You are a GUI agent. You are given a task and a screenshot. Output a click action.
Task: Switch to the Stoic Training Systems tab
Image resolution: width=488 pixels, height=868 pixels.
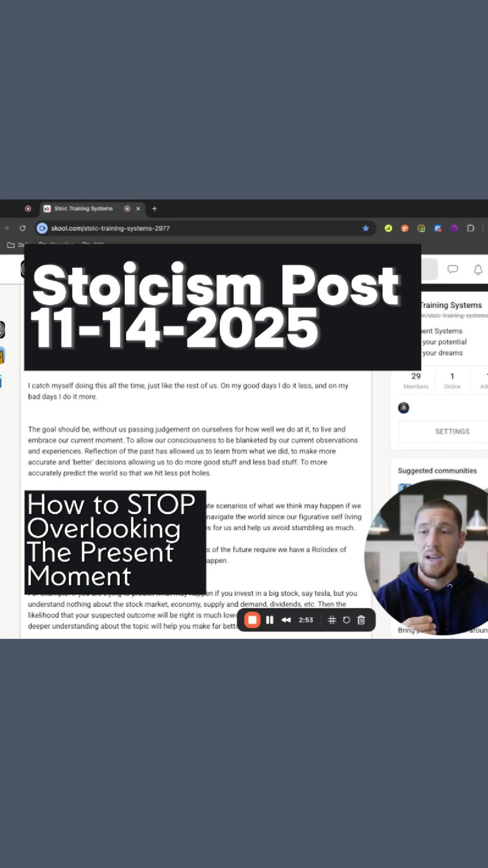[84, 209]
